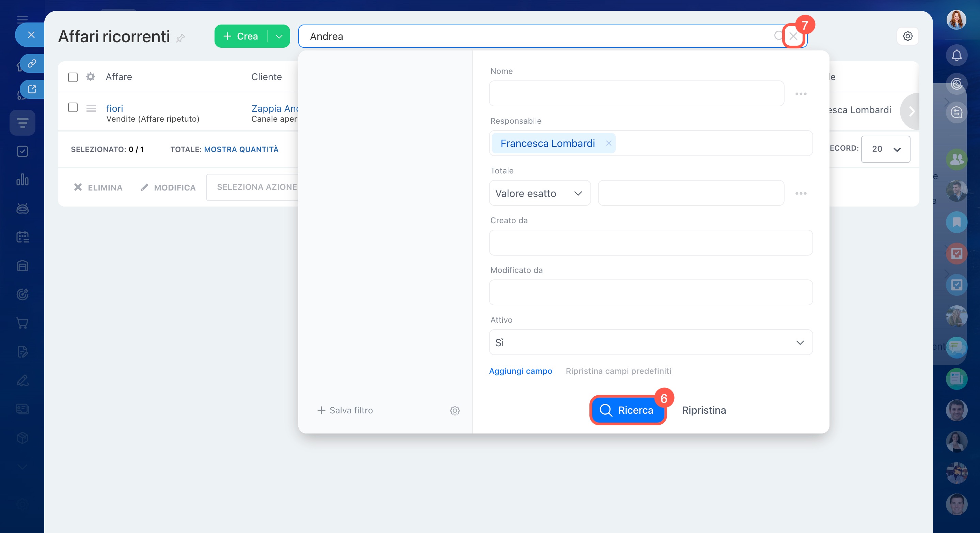The width and height of the screenshot is (980, 533).
Task: Click into the Creato da input field
Action: (x=650, y=243)
